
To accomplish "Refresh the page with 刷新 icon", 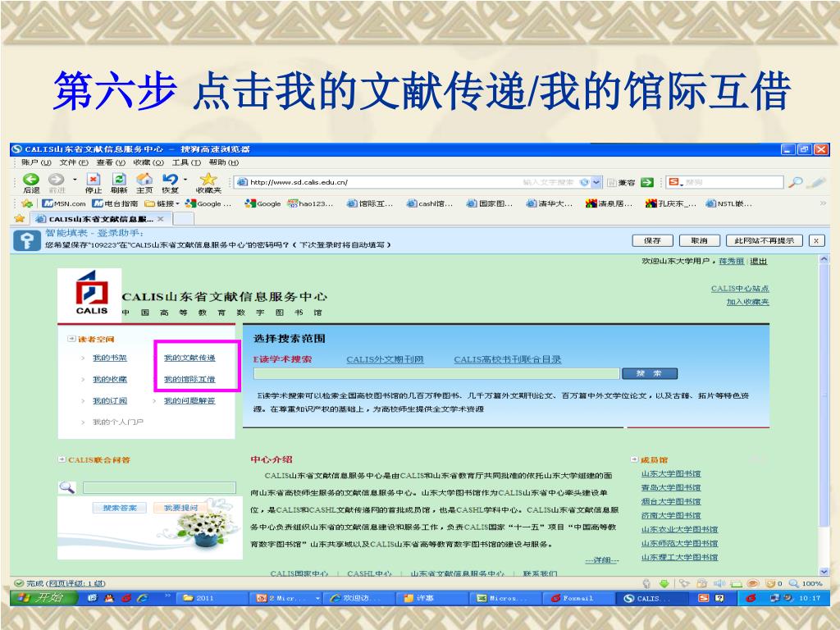I will (119, 180).
